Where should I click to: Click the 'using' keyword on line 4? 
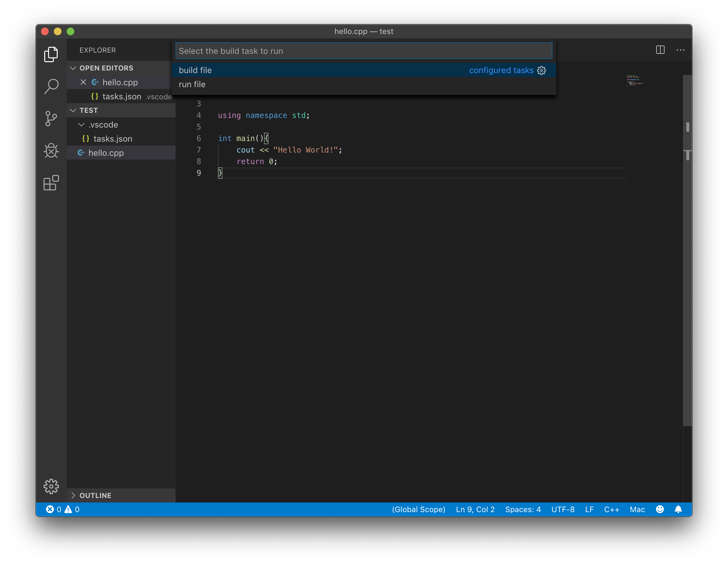[229, 115]
